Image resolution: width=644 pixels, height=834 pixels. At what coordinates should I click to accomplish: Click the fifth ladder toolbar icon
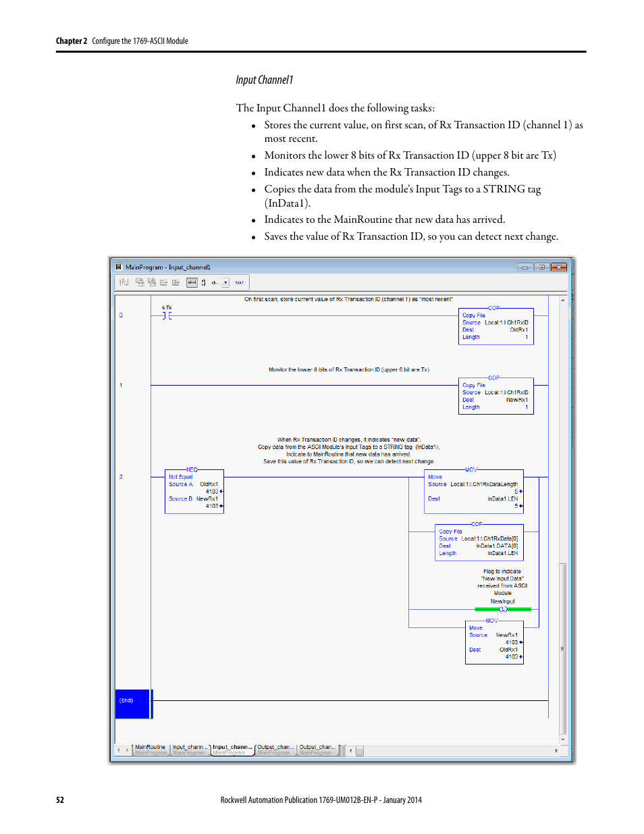[x=176, y=282]
